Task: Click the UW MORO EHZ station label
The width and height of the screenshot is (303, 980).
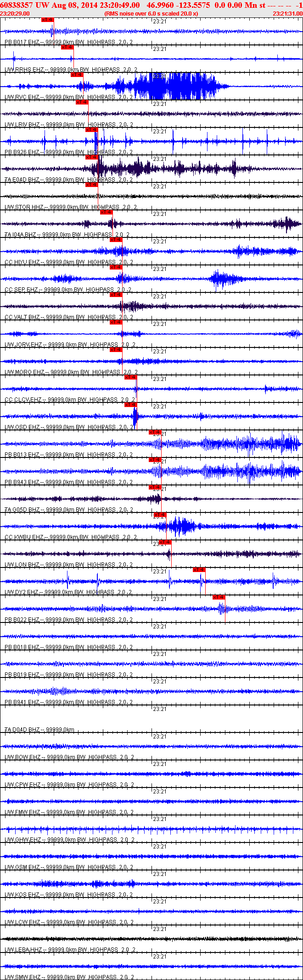Action: coord(71,372)
